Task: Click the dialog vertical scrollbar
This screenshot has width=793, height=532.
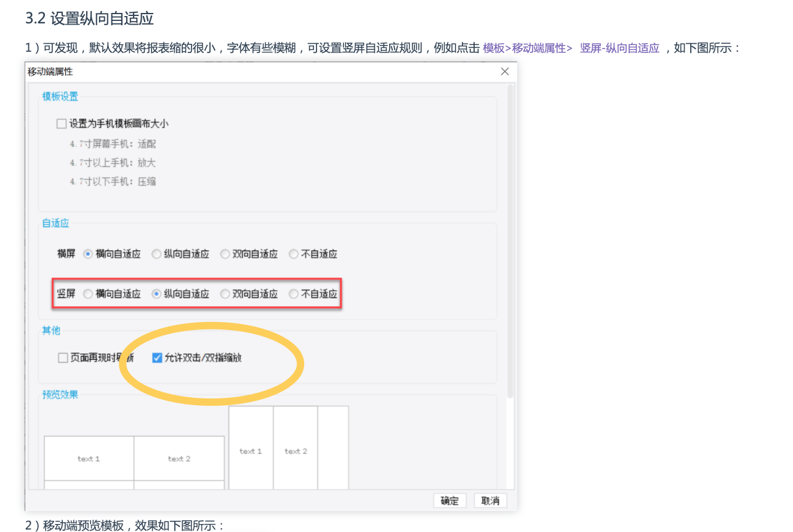Action: (510, 240)
